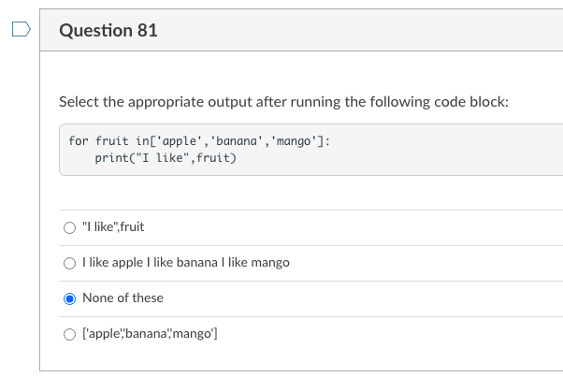Click the selected "None of these" radio button
This screenshot has height=392, width=563.
point(69,298)
